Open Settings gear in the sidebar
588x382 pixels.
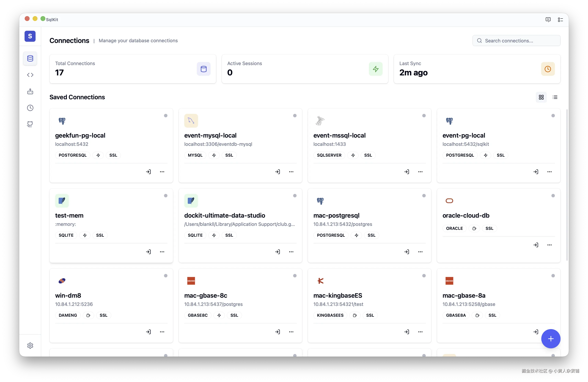point(30,345)
